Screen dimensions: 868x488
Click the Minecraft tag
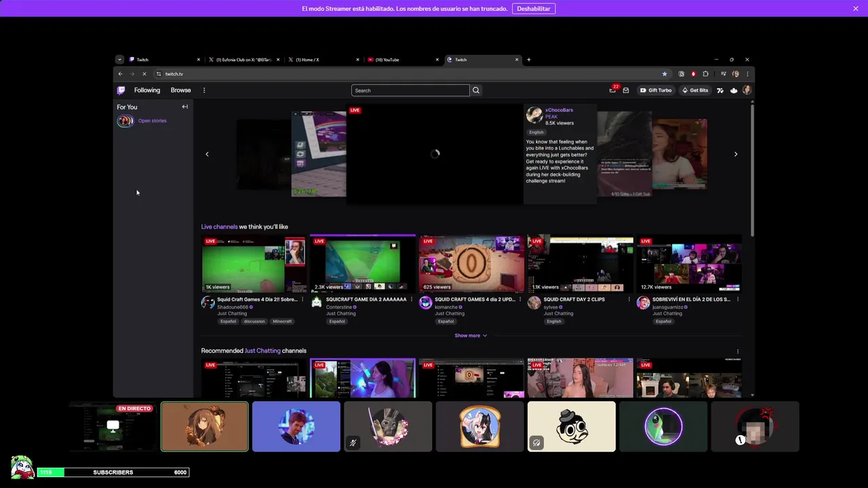pyautogui.click(x=282, y=321)
